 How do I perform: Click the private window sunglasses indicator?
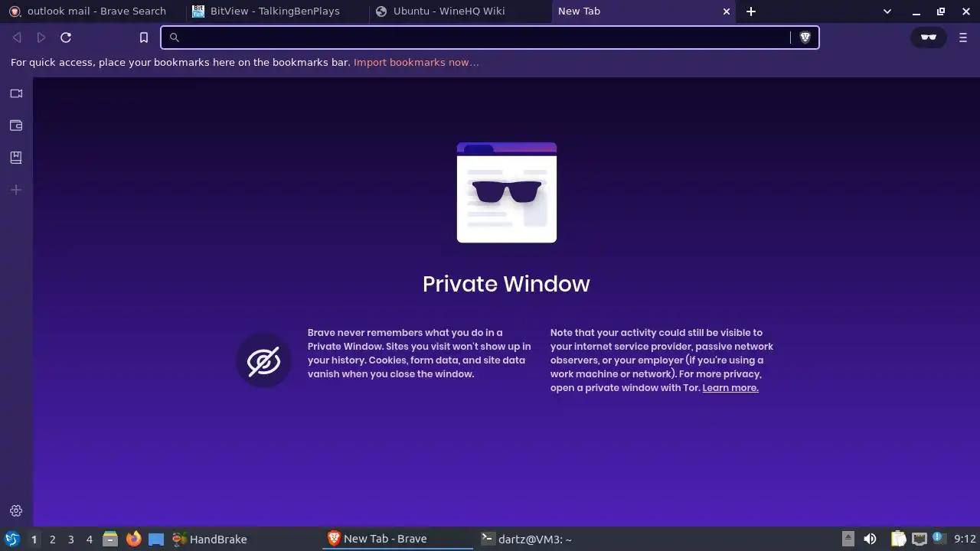point(929,37)
